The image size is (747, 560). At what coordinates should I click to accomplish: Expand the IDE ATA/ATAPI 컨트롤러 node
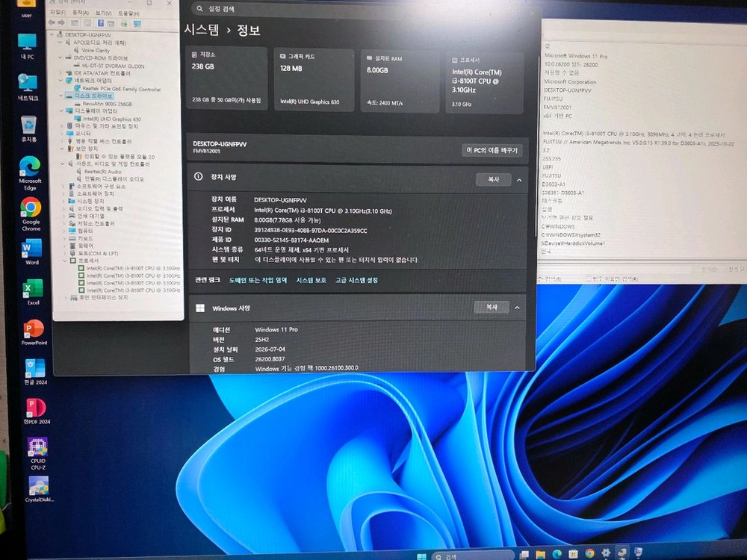[61, 73]
